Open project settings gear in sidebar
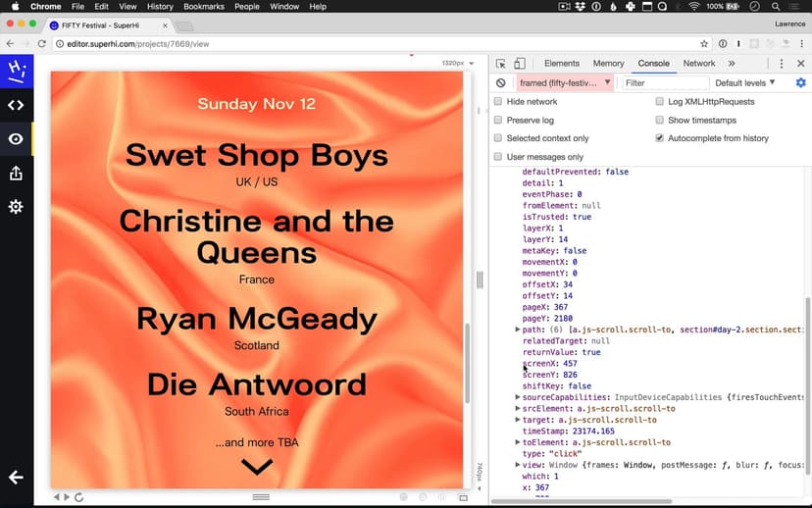 (17, 207)
